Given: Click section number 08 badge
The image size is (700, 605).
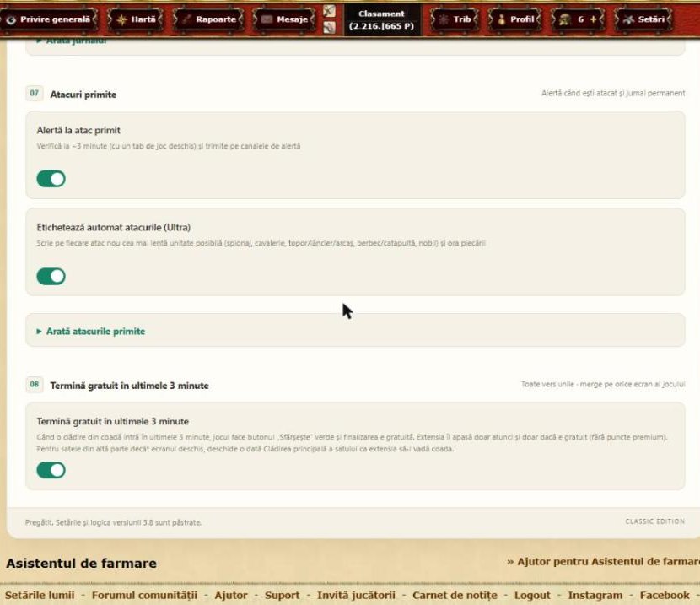Looking at the screenshot, I should [35, 384].
